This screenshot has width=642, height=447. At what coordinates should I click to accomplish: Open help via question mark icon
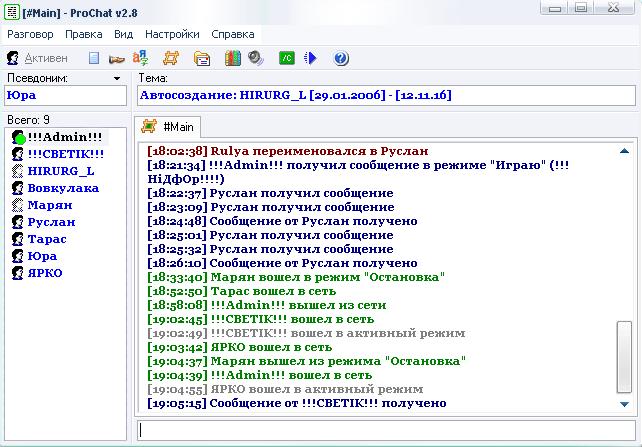(x=341, y=58)
